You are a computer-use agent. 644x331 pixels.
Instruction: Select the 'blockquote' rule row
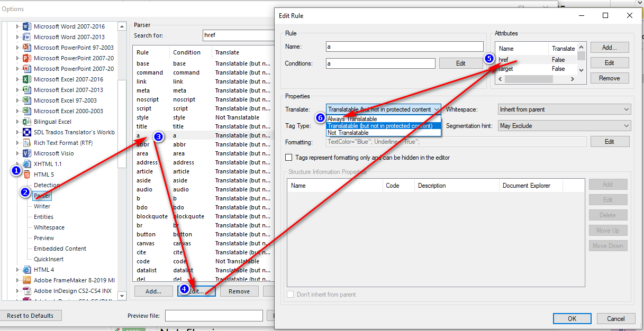click(x=204, y=216)
